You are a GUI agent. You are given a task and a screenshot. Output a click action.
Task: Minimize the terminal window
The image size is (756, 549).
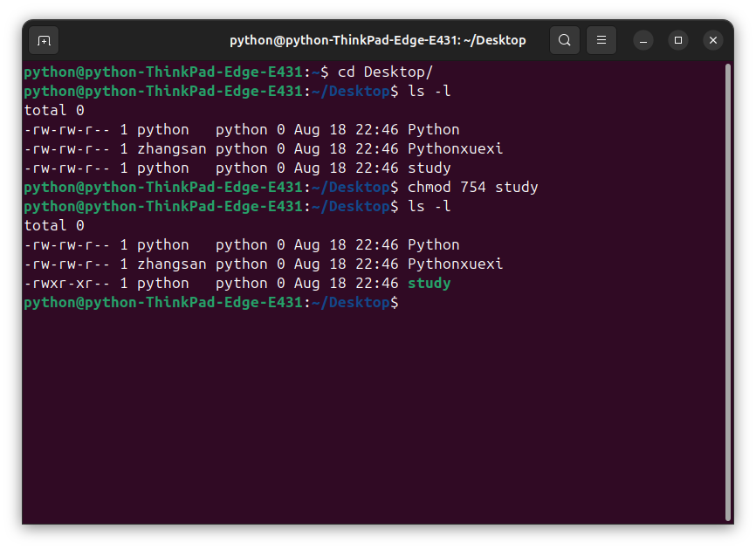[x=643, y=40]
